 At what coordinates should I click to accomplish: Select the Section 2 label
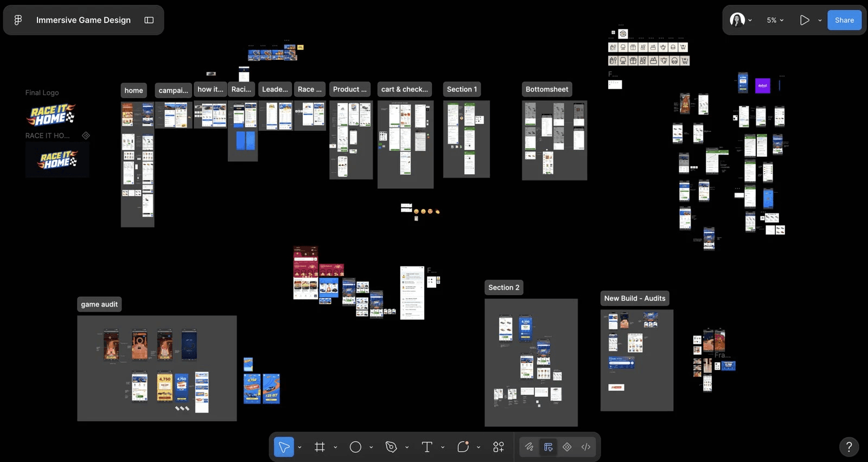pyautogui.click(x=504, y=288)
